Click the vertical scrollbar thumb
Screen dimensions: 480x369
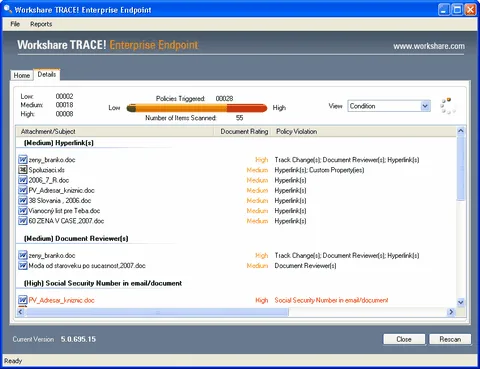[x=461, y=168]
